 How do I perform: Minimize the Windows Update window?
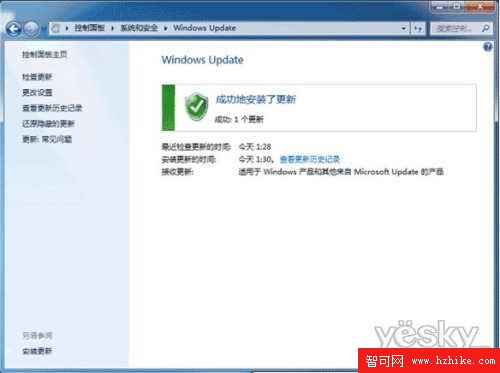pyautogui.click(x=440, y=6)
